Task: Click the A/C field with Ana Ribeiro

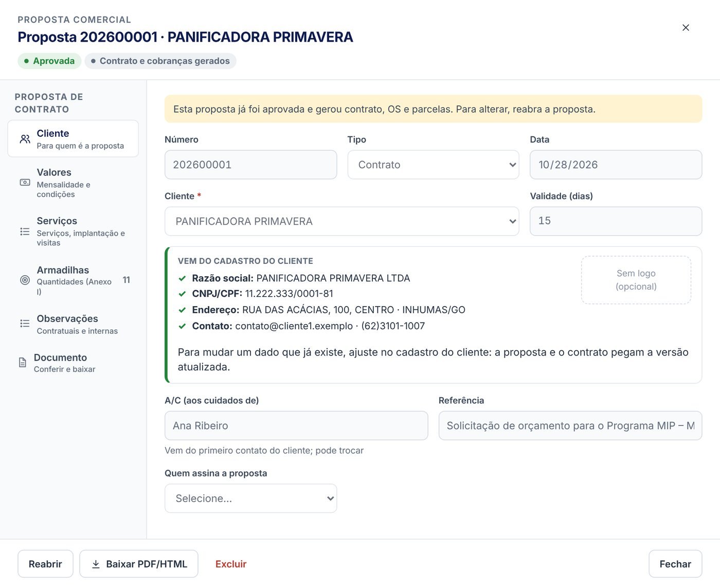Action: (x=296, y=425)
